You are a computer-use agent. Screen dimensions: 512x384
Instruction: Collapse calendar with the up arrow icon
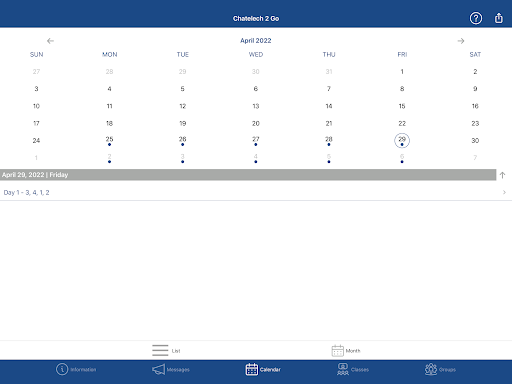coord(502,175)
